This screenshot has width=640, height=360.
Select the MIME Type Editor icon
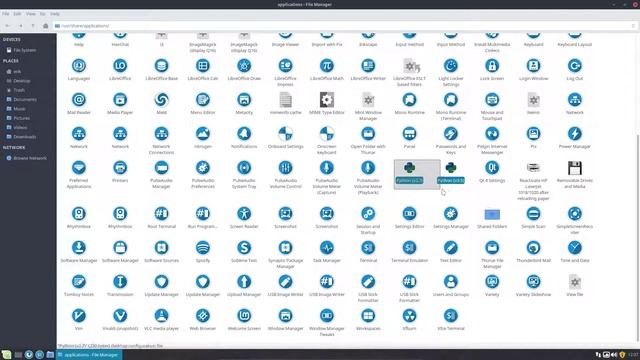coord(327,100)
